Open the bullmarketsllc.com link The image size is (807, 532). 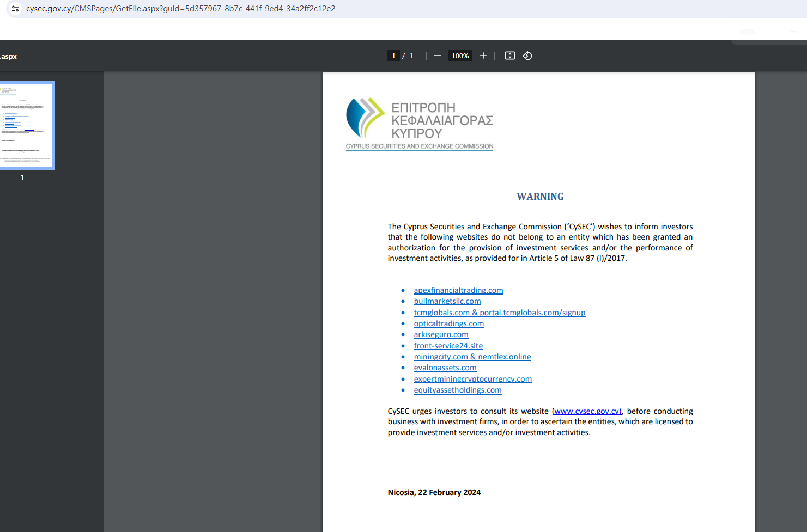coord(447,301)
